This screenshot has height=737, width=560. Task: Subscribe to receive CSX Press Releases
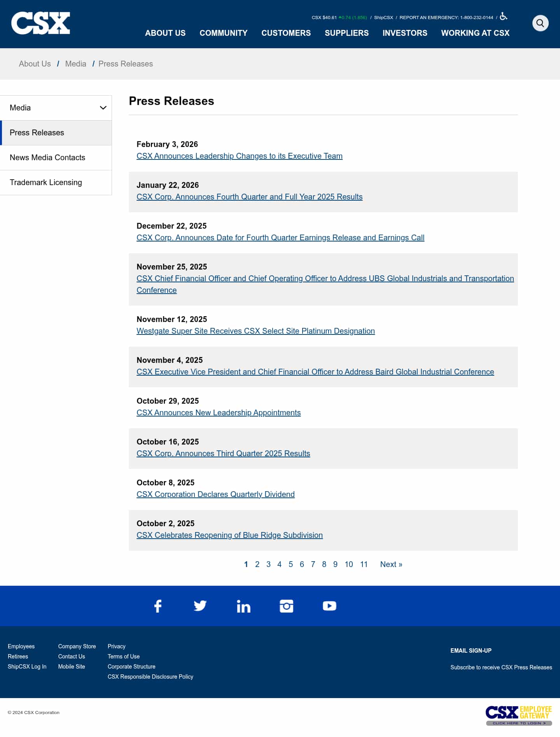pyautogui.click(x=501, y=667)
